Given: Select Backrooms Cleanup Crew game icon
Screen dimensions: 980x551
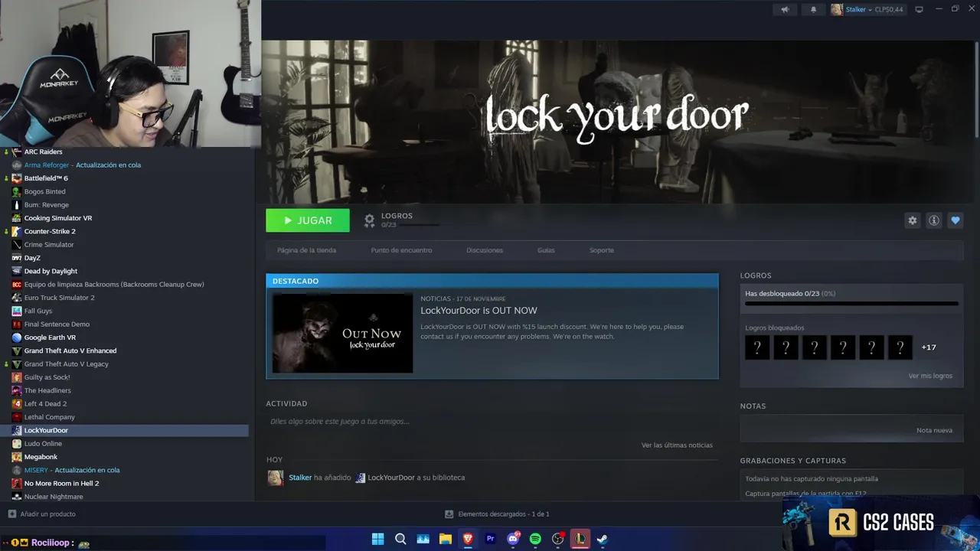Looking at the screenshot, I should click(x=17, y=285).
